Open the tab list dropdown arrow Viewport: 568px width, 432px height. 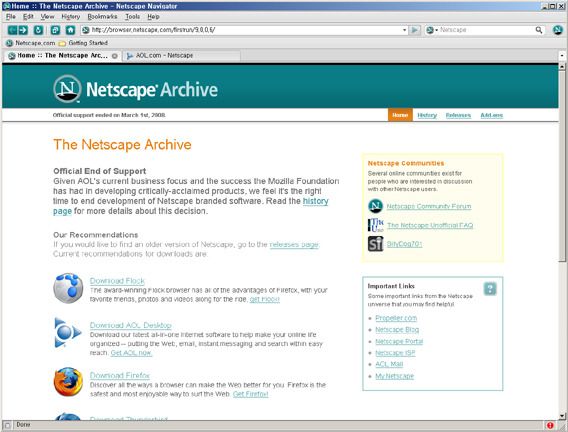(562, 56)
